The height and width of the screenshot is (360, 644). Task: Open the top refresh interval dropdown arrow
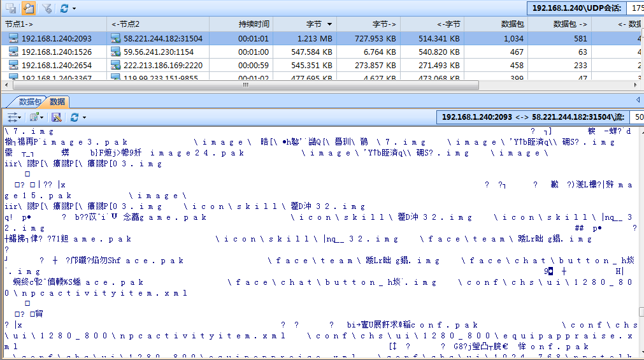pyautogui.click(x=75, y=9)
